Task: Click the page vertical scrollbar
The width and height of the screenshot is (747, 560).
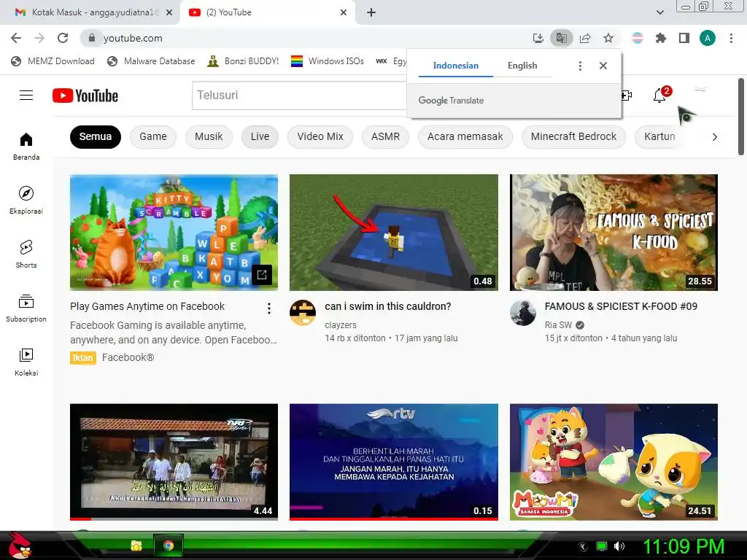Action: point(741,117)
